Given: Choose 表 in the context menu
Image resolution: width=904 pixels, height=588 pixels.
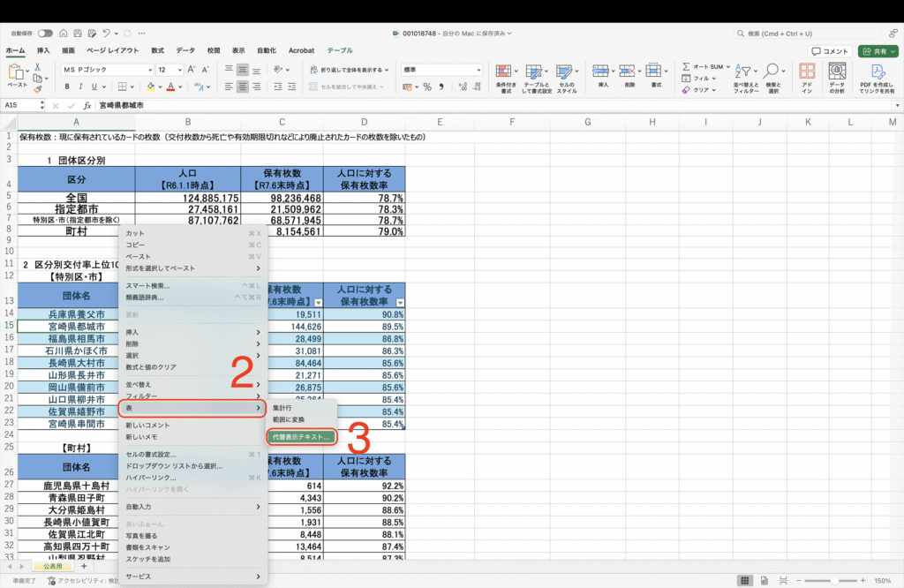Looking at the screenshot, I should tap(192, 408).
